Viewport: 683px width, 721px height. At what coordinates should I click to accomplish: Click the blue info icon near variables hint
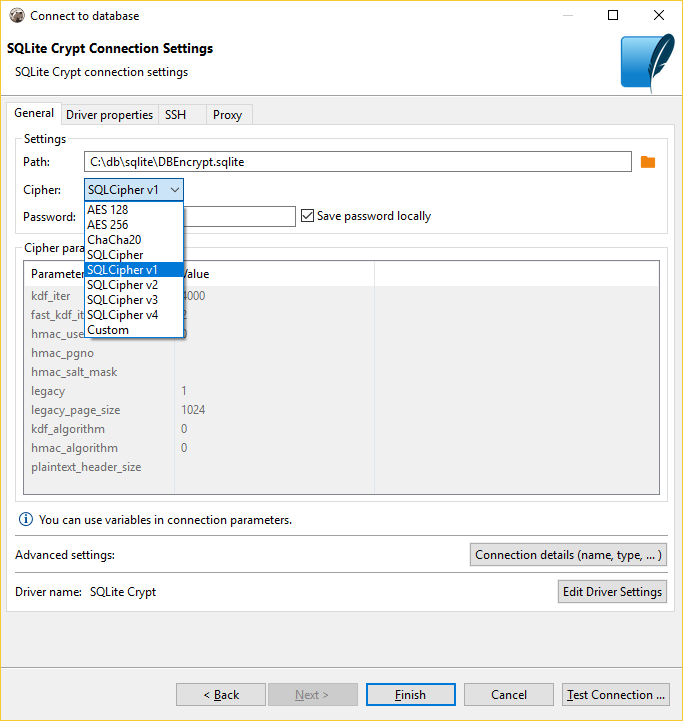(26, 519)
